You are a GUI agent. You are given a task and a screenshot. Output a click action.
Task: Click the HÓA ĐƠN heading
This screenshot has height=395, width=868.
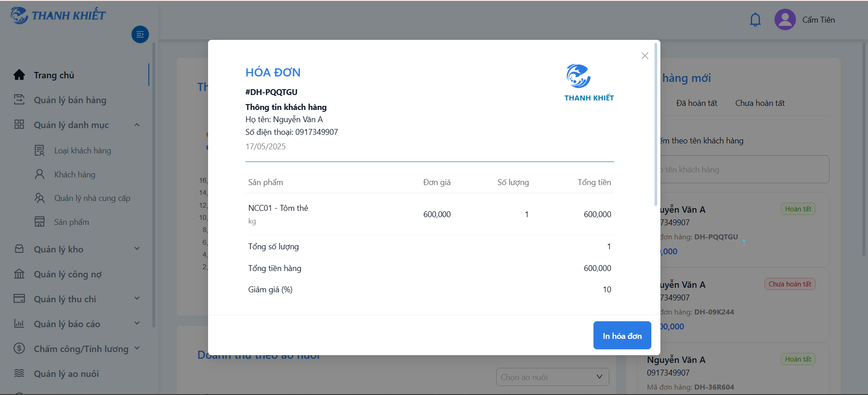(x=273, y=72)
